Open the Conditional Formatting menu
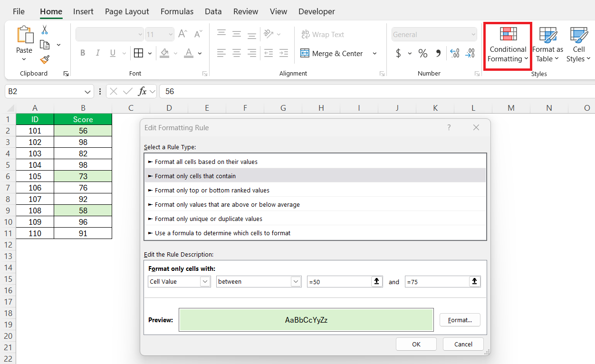This screenshot has width=595, height=364. pyautogui.click(x=508, y=46)
